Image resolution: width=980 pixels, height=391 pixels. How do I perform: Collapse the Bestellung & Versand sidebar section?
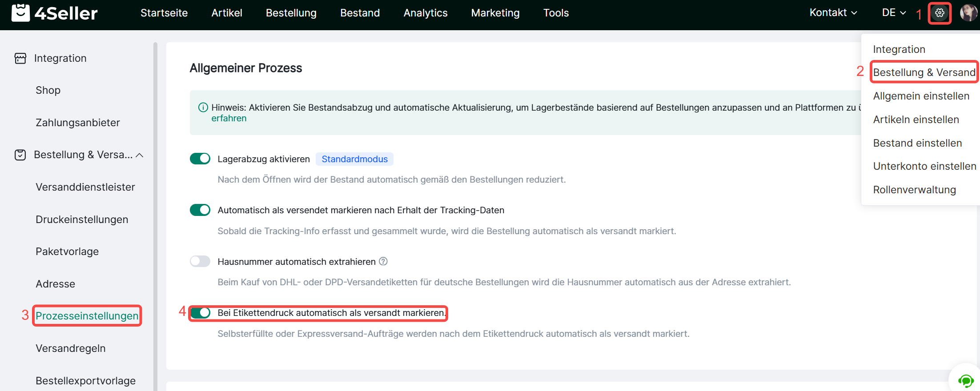(x=140, y=155)
